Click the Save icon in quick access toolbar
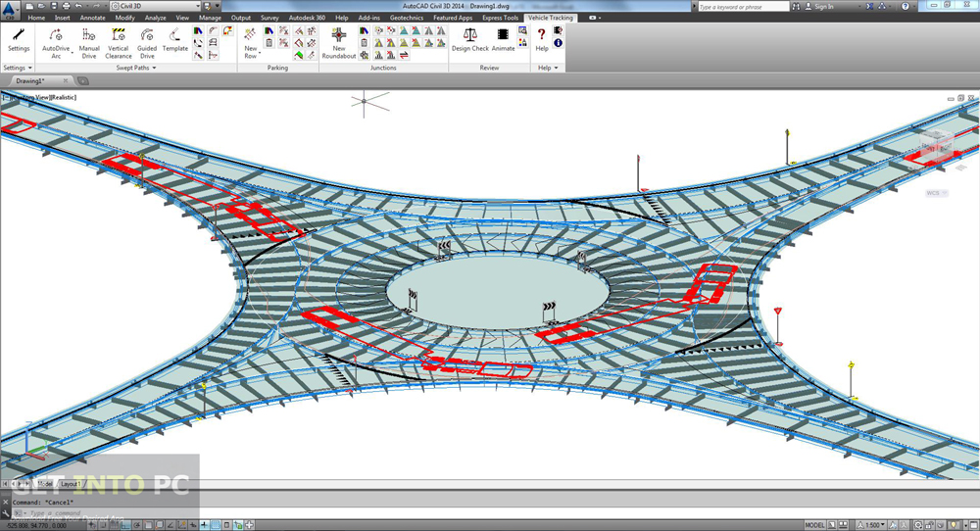 click(54, 6)
